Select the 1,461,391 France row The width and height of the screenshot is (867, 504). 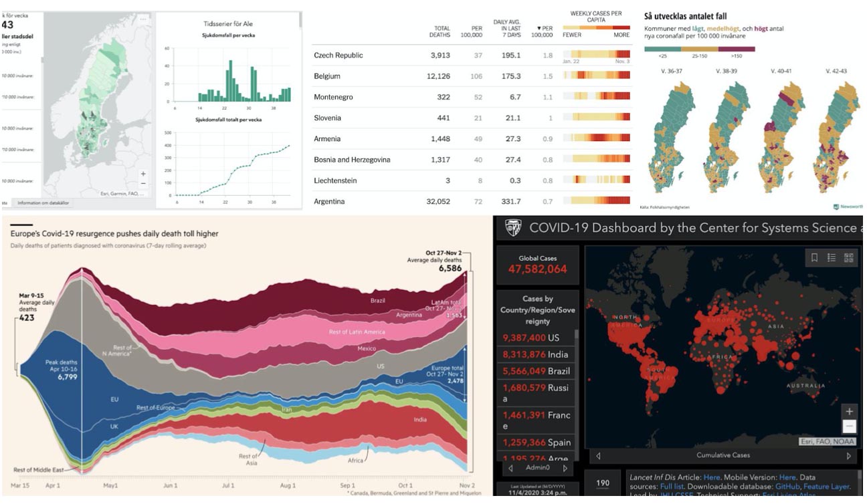click(x=536, y=420)
